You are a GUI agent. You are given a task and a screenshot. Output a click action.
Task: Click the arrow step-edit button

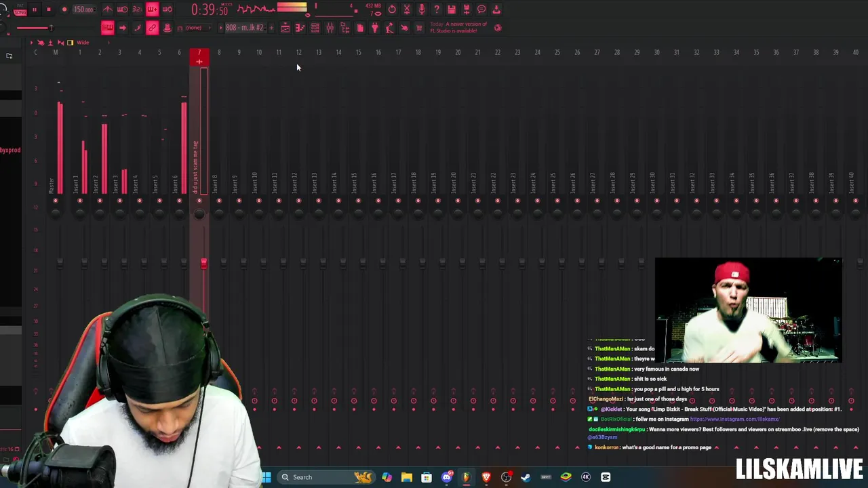[x=122, y=28]
